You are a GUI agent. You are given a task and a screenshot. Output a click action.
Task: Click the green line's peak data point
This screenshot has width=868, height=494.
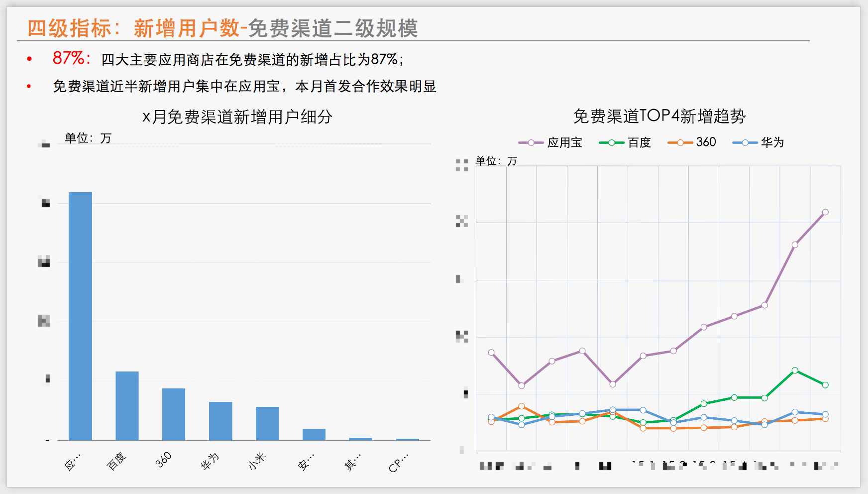pos(795,370)
